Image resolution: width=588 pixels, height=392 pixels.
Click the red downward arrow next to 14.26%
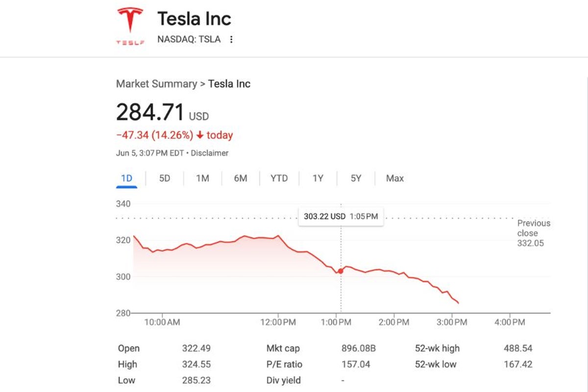(200, 135)
